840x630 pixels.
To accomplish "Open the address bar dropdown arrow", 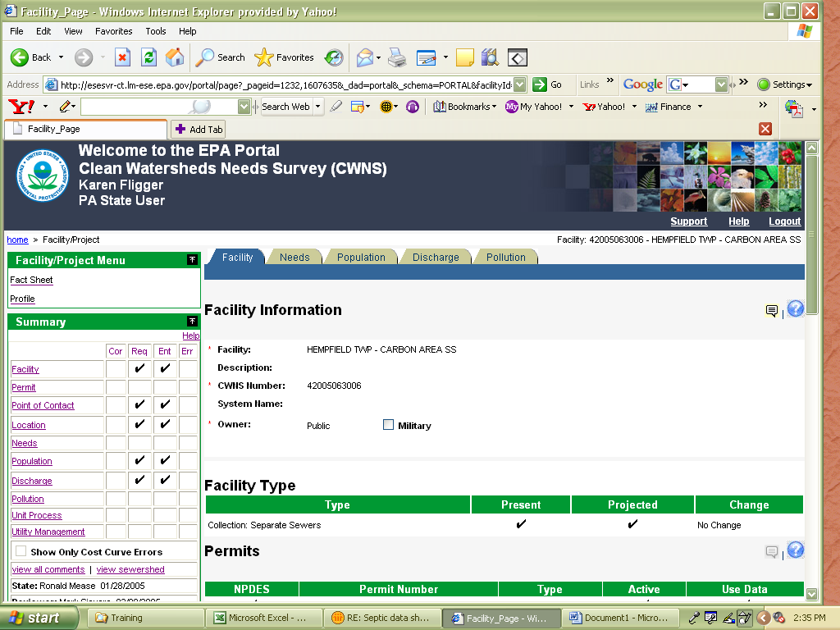I will click(x=519, y=84).
